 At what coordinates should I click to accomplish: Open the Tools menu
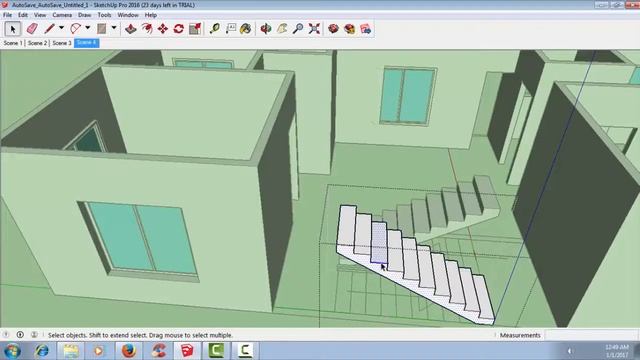click(104, 15)
